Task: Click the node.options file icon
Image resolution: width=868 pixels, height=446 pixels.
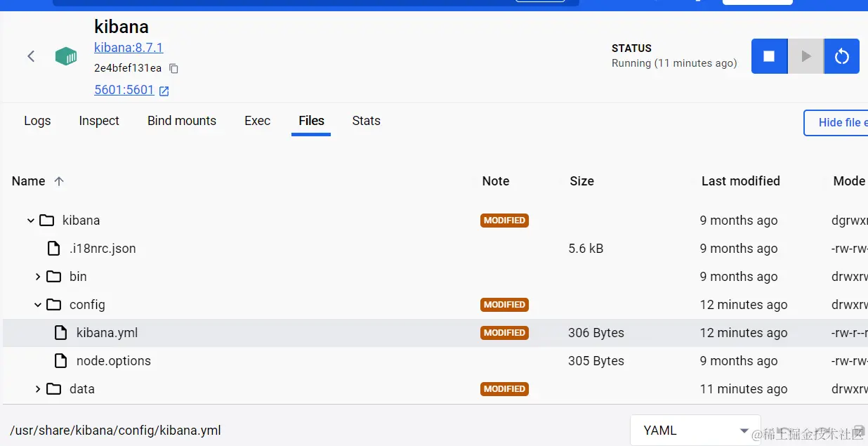Action: point(61,361)
